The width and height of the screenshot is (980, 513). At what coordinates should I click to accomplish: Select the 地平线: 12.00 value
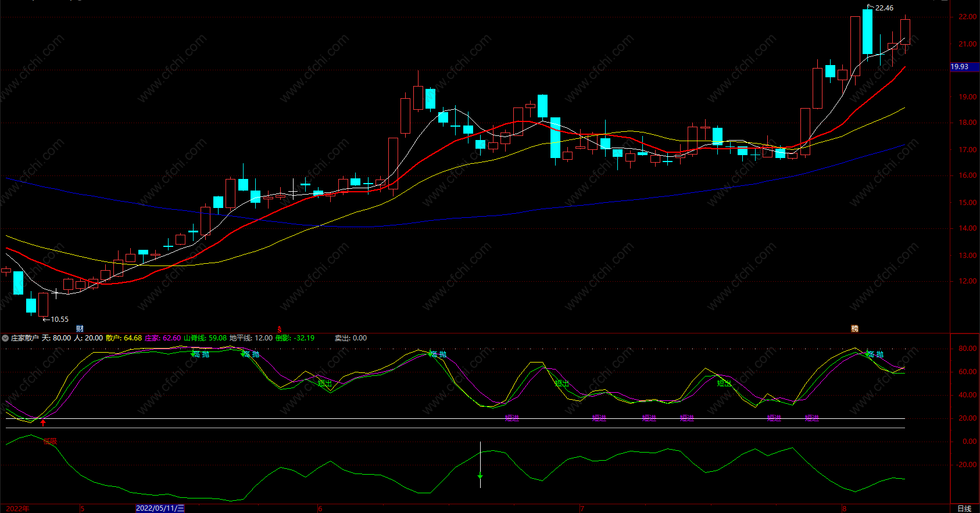(251, 338)
